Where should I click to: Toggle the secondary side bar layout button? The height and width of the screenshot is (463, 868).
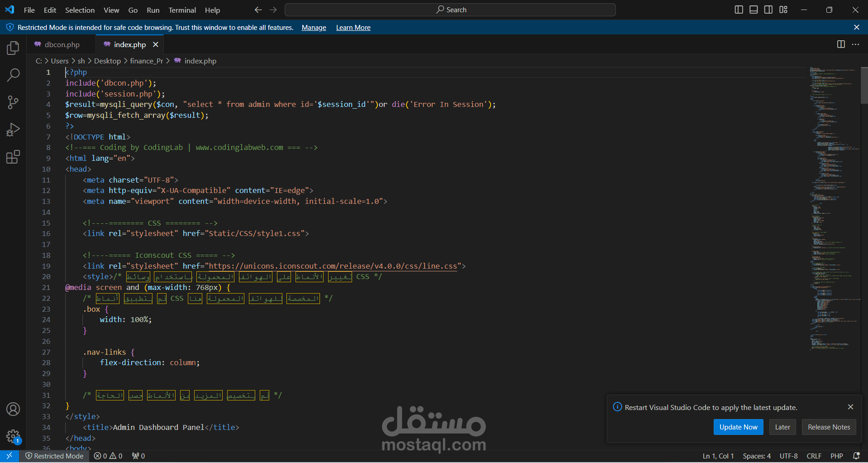pyautogui.click(x=768, y=10)
